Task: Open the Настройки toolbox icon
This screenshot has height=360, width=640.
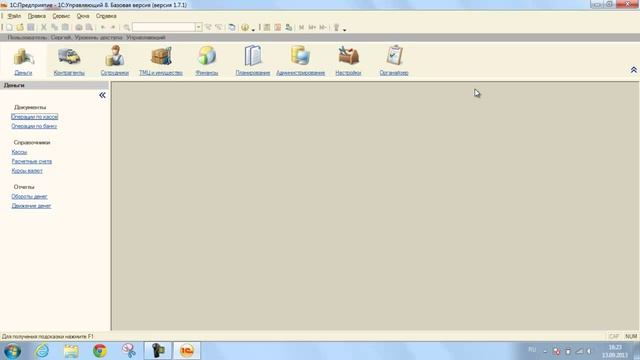Action: (x=348, y=56)
